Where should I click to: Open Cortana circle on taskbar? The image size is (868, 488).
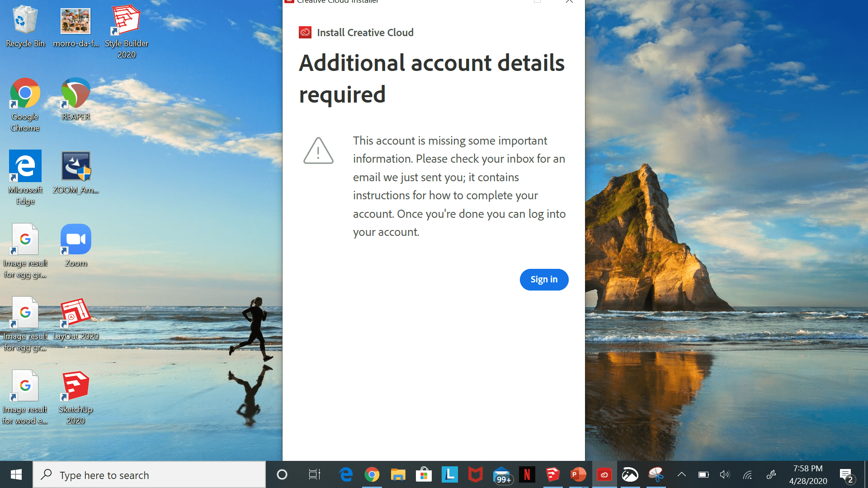click(x=282, y=475)
